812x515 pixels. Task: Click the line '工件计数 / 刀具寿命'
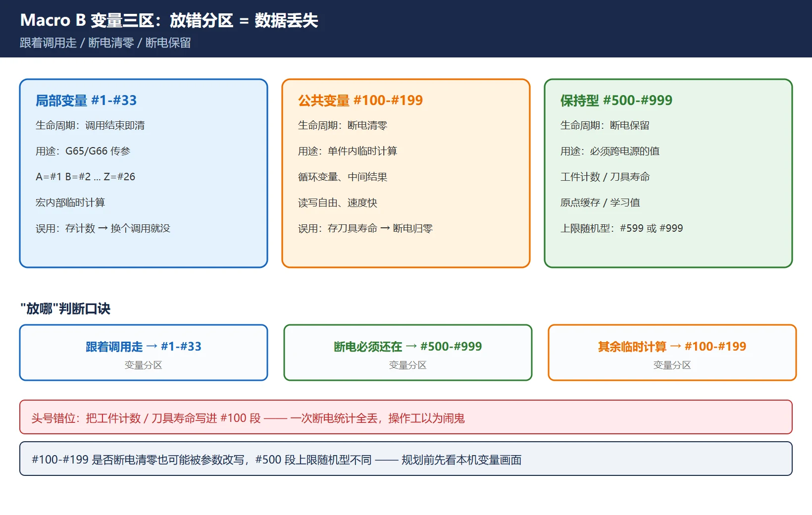point(605,177)
